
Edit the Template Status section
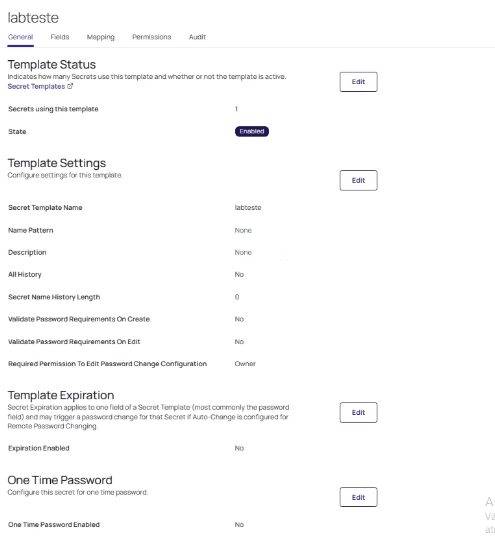click(358, 82)
